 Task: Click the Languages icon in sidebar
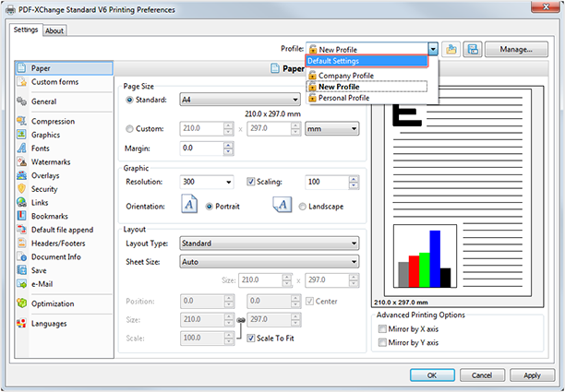[x=21, y=323]
